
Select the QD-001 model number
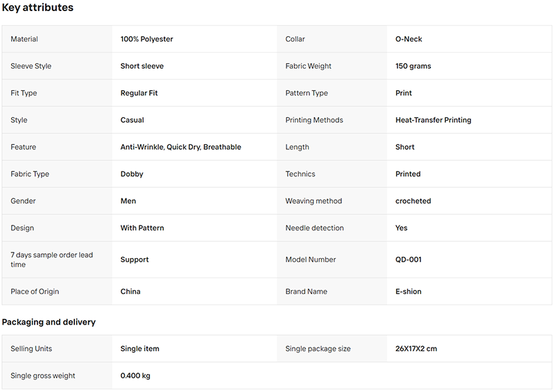click(408, 259)
